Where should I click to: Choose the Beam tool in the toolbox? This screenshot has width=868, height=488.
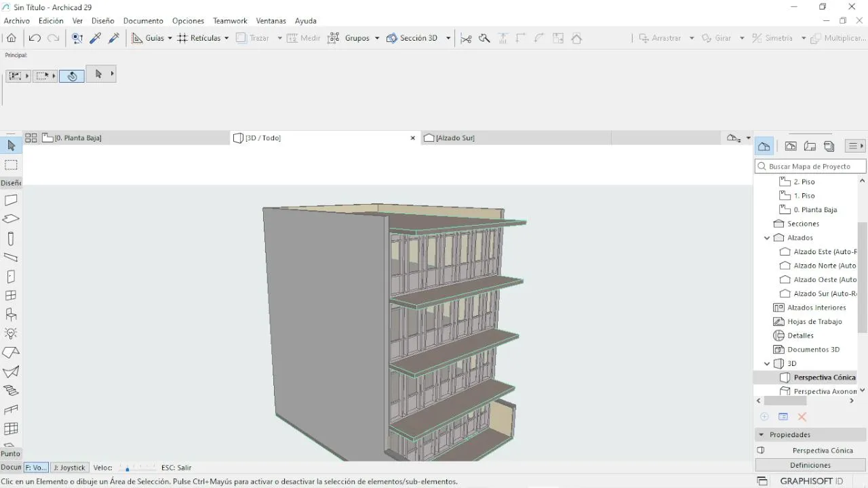[11, 258]
